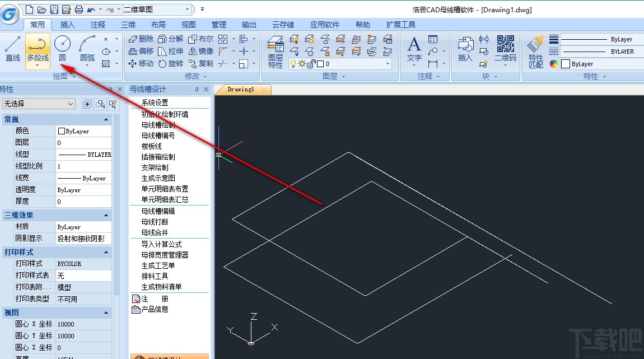Activate the 删除 (Erase) tool
The image size is (644, 359).
(x=143, y=39)
